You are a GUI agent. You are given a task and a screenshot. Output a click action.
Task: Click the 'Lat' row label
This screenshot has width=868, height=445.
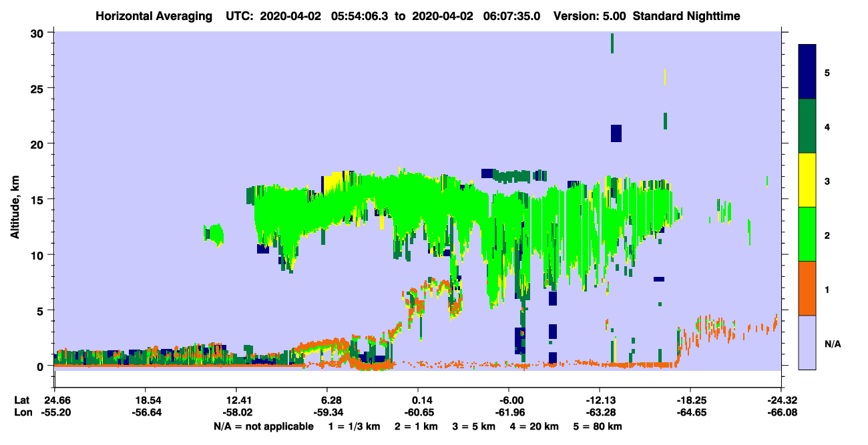pos(22,400)
